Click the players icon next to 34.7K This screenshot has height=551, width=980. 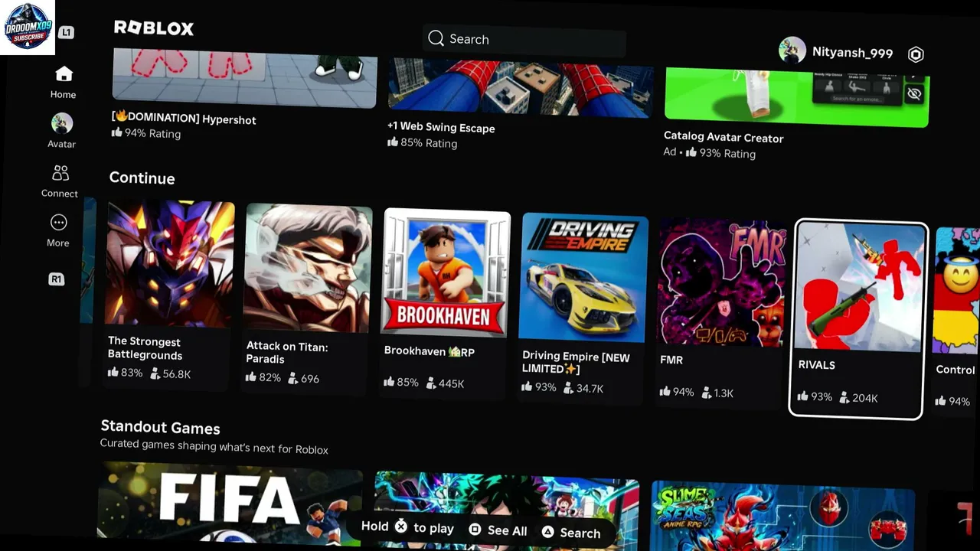click(569, 388)
